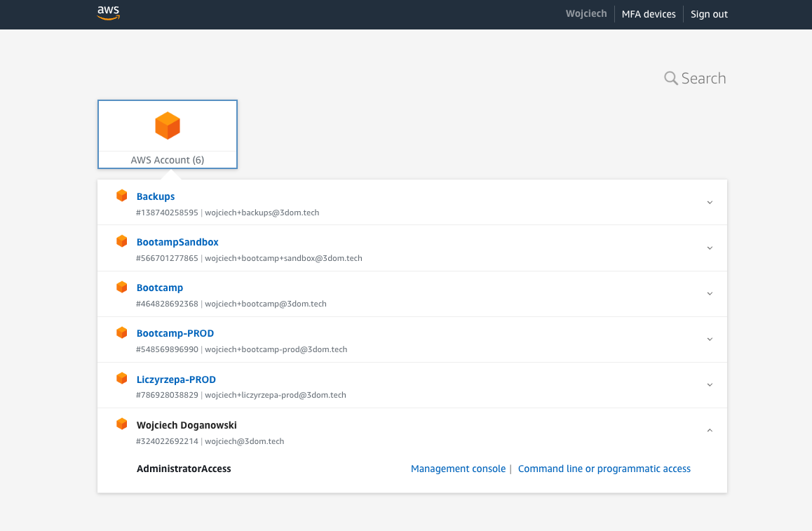
Task: Expand the Bootcamp-PROD account chevron
Action: pyautogui.click(x=710, y=340)
